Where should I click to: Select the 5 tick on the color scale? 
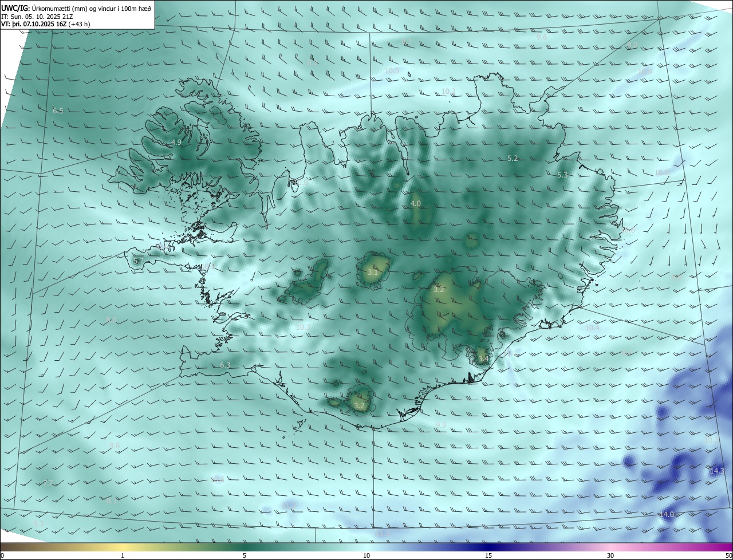(x=245, y=555)
